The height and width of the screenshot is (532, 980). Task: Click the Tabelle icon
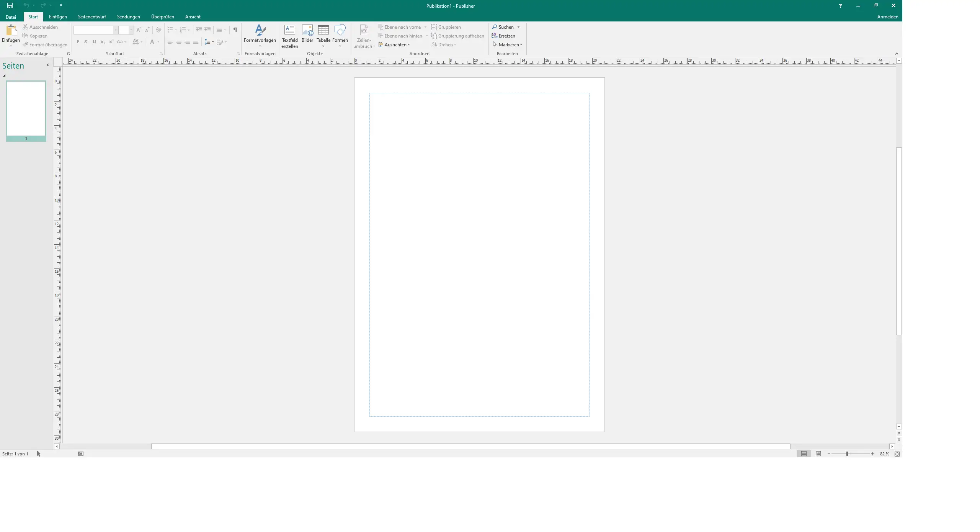coord(323,31)
